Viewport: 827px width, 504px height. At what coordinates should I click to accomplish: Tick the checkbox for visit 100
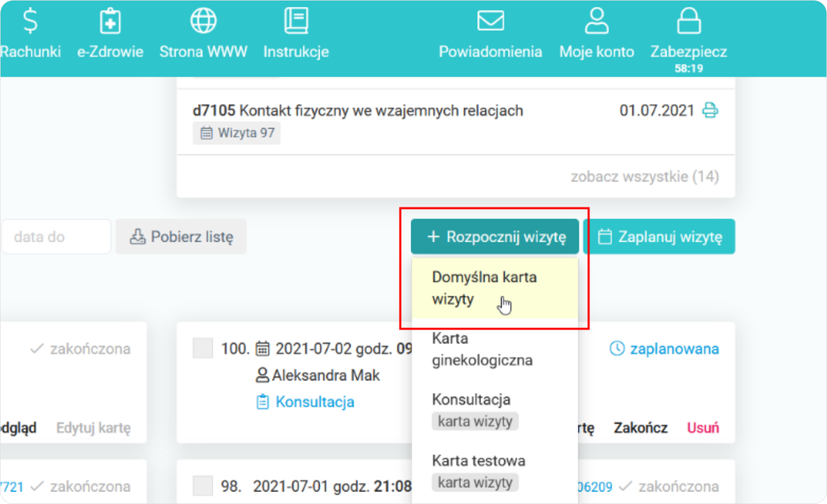coord(202,348)
